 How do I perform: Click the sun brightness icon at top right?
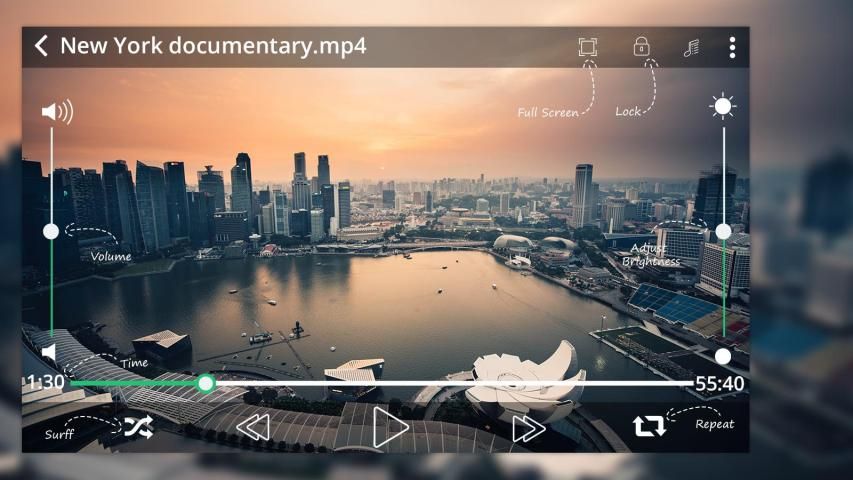click(x=722, y=106)
